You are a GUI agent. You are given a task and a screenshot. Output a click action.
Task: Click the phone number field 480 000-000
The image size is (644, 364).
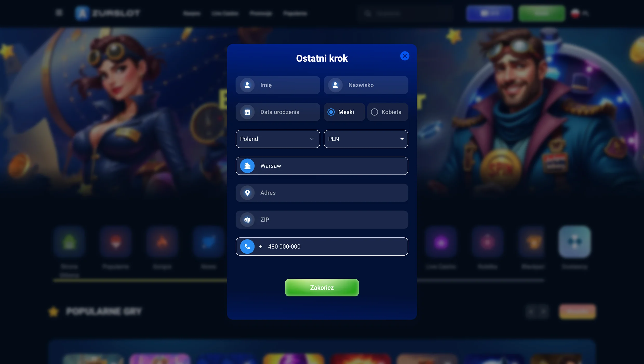coord(322,246)
